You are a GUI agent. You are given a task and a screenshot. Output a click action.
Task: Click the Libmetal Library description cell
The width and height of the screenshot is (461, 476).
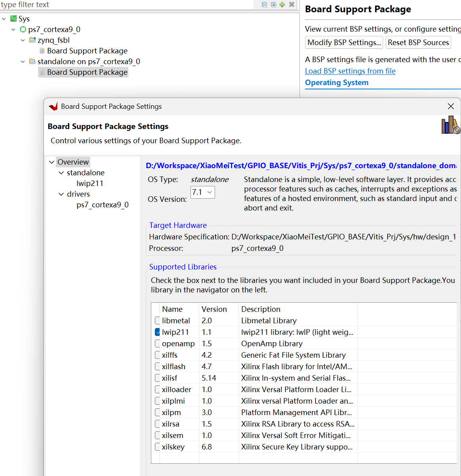point(269,320)
